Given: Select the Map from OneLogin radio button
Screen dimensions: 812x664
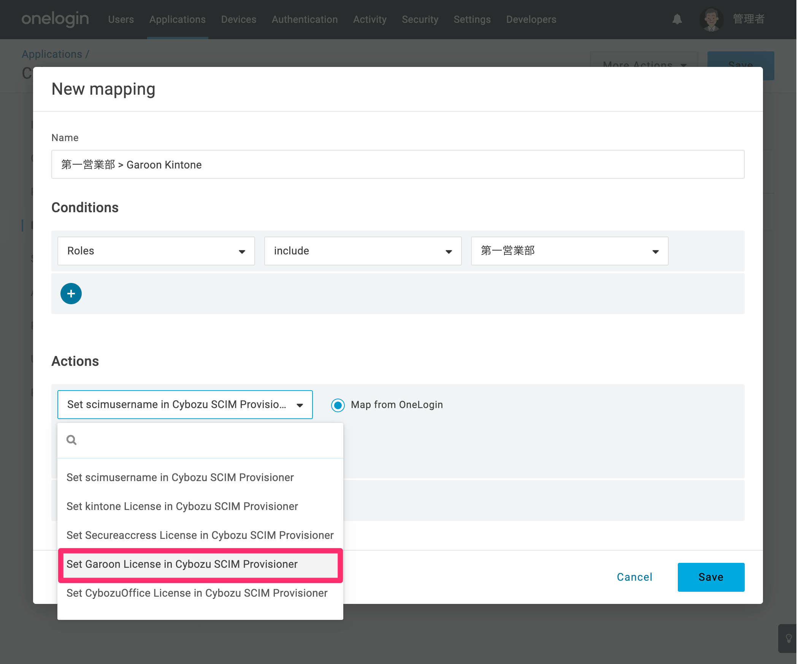Looking at the screenshot, I should [338, 405].
